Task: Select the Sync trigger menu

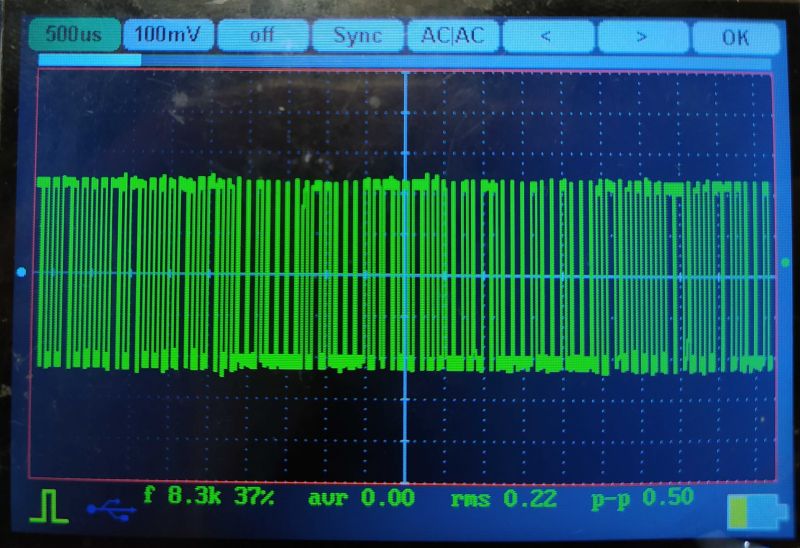Action: pyautogui.click(x=357, y=35)
